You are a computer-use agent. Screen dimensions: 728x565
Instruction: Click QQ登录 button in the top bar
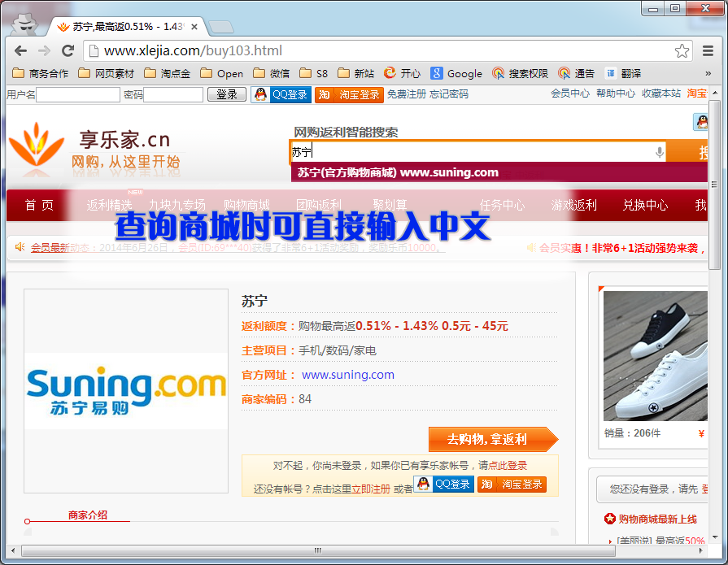pyautogui.click(x=281, y=94)
